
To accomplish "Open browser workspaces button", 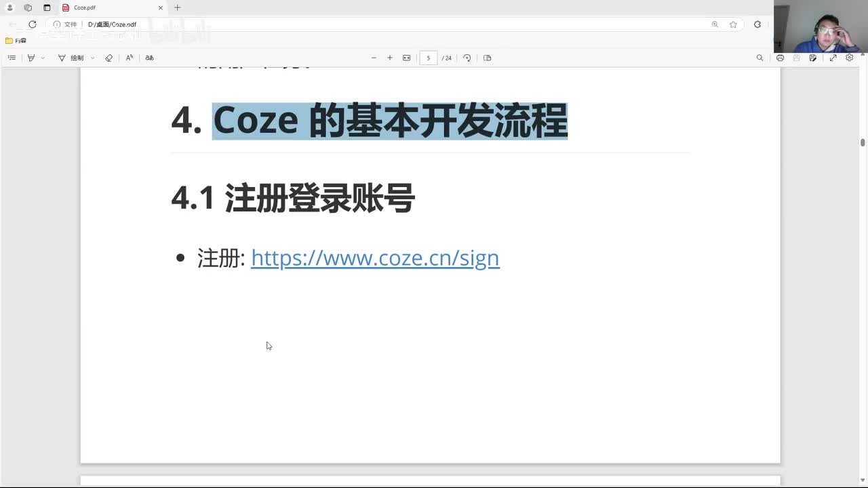I will tap(28, 7).
